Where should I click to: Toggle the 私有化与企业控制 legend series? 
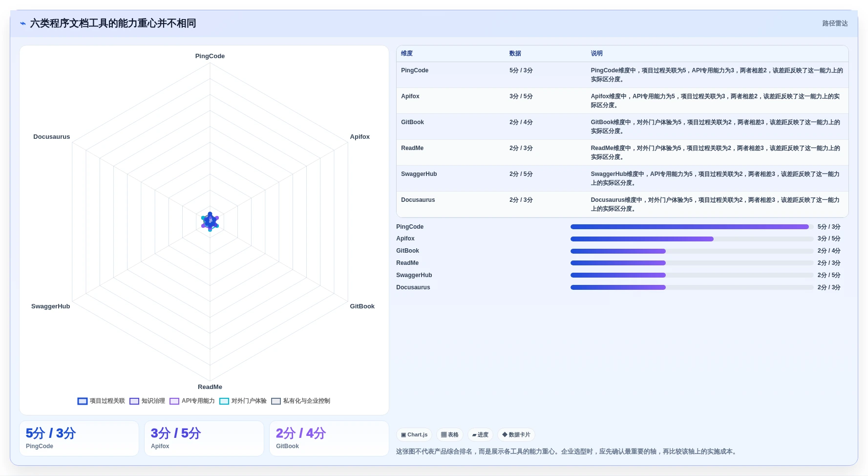point(300,401)
